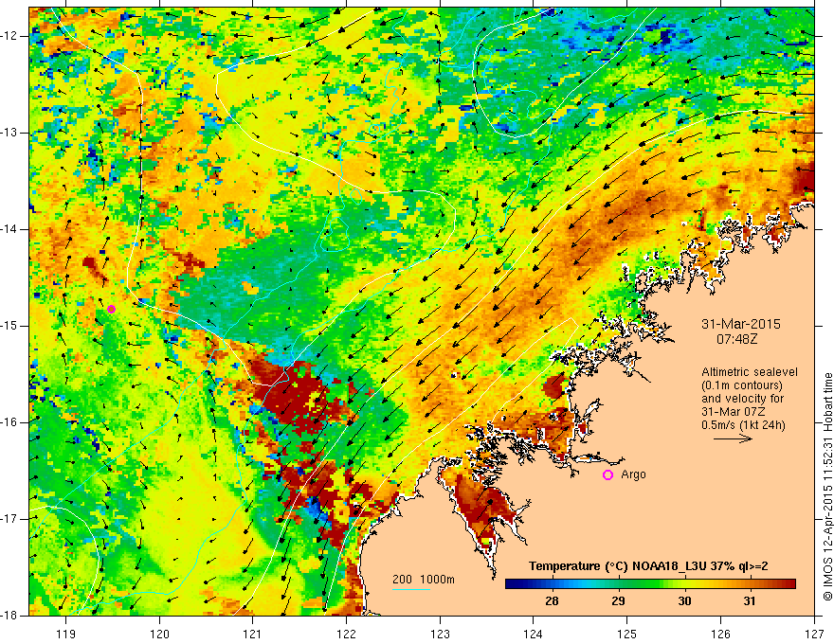
Task: Click latitude axis label '-18'
Action: 9,616
